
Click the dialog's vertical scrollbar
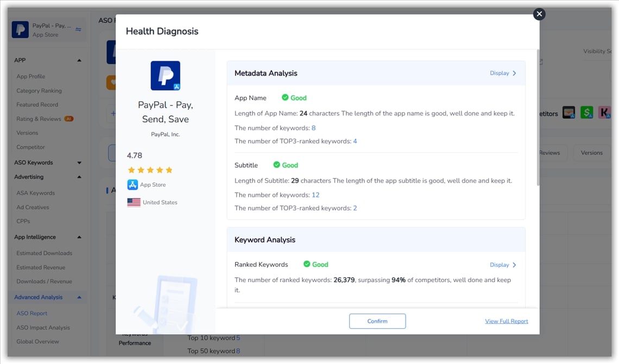click(x=537, y=119)
